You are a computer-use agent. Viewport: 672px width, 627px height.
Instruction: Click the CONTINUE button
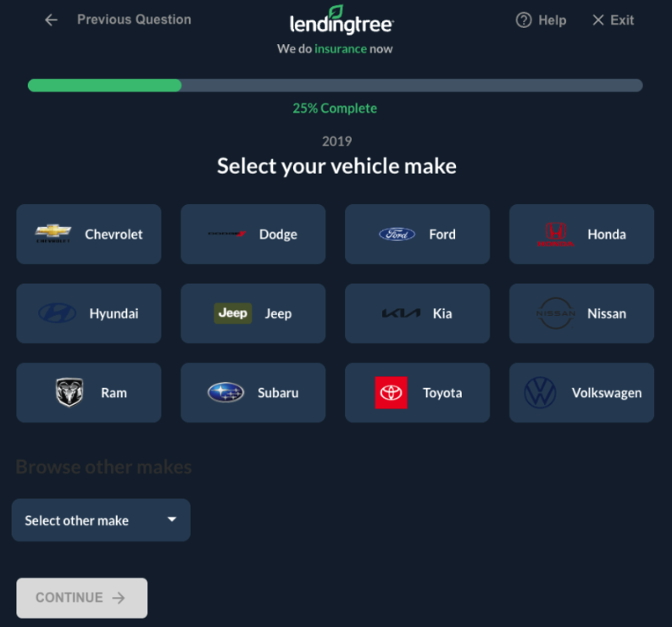(82, 598)
